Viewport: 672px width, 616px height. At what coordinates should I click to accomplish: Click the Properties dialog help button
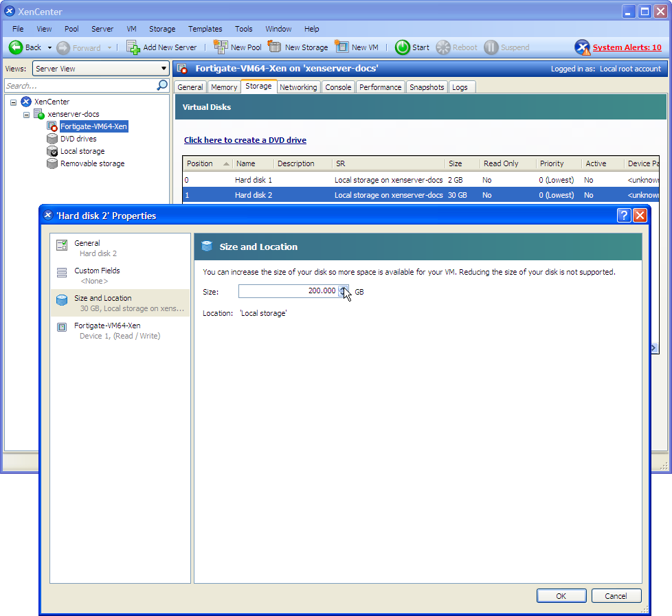[x=624, y=215]
